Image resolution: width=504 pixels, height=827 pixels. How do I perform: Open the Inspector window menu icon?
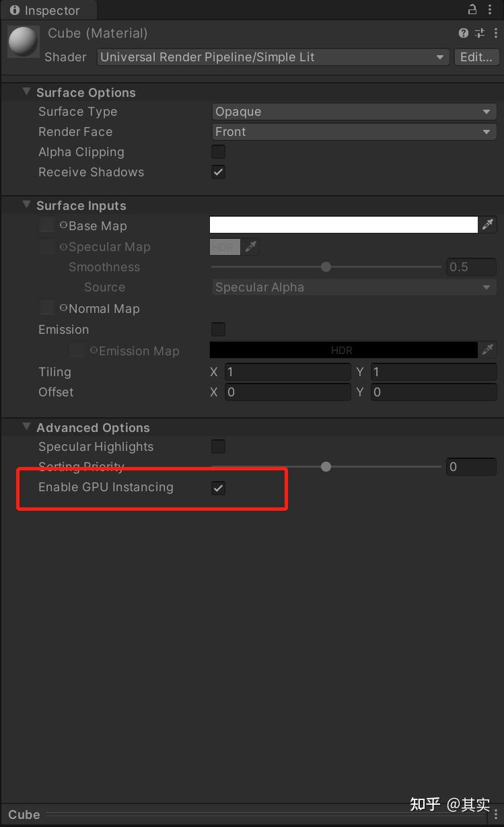coord(490,9)
